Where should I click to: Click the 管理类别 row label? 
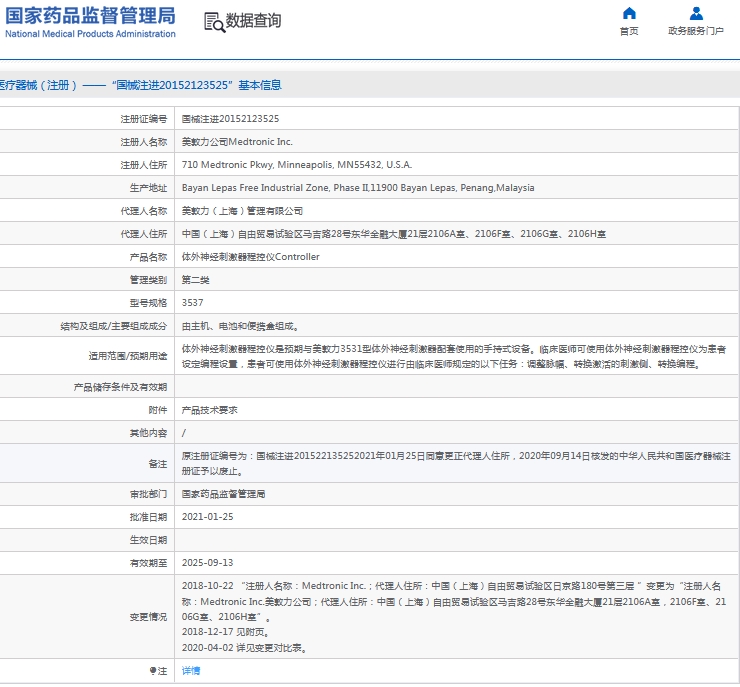(x=149, y=280)
